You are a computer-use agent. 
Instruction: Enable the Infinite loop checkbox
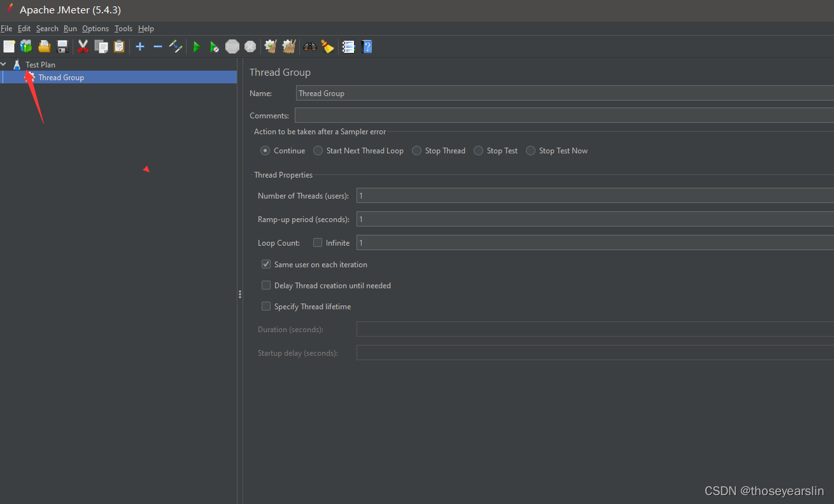318,242
